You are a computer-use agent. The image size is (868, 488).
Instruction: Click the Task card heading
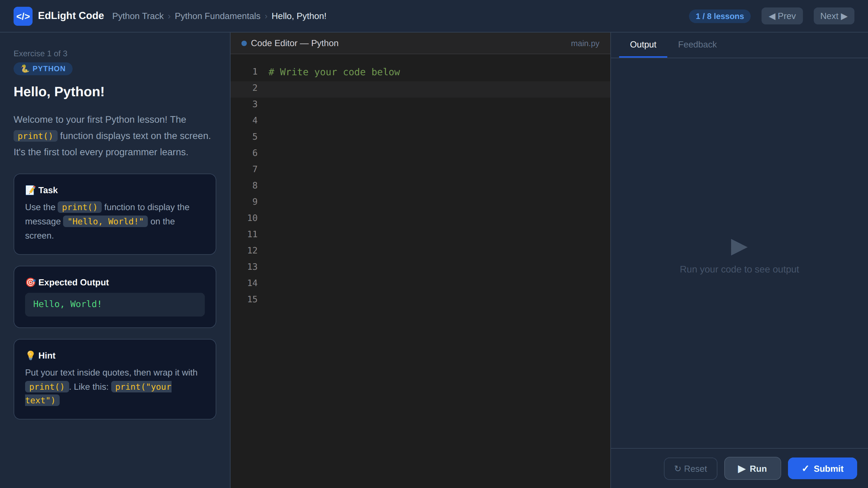[x=42, y=190]
